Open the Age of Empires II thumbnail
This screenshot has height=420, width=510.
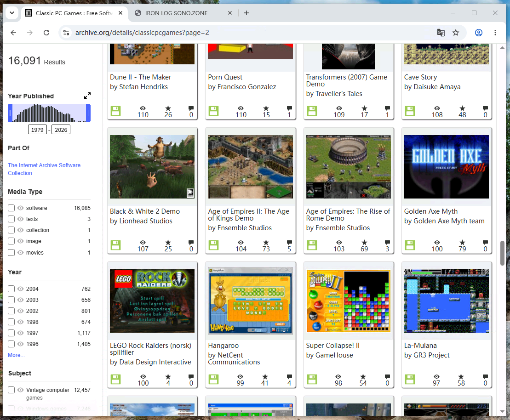(250, 167)
